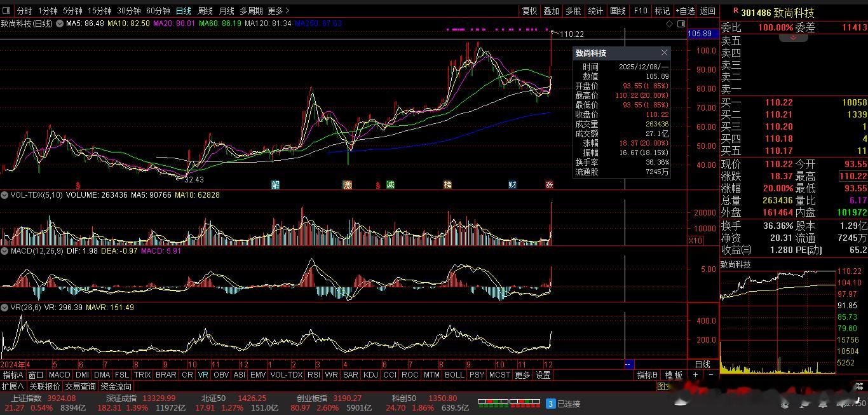Select the RSI indicator tab
This screenshot has width=868, height=415.
314,375
